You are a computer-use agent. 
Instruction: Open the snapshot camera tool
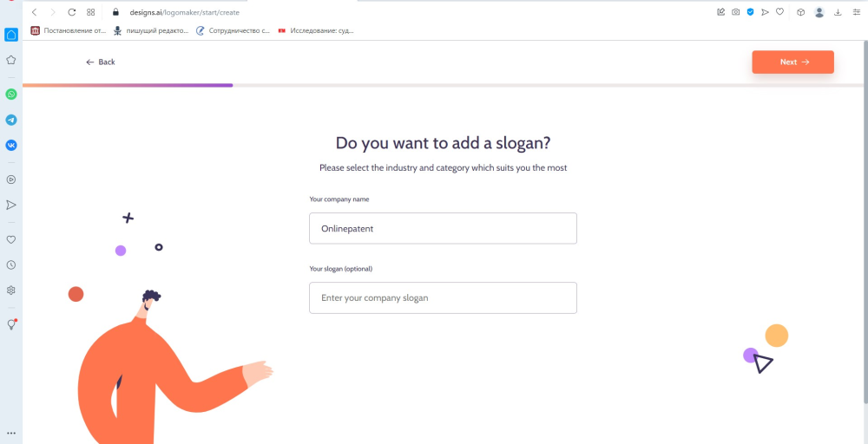click(x=736, y=12)
